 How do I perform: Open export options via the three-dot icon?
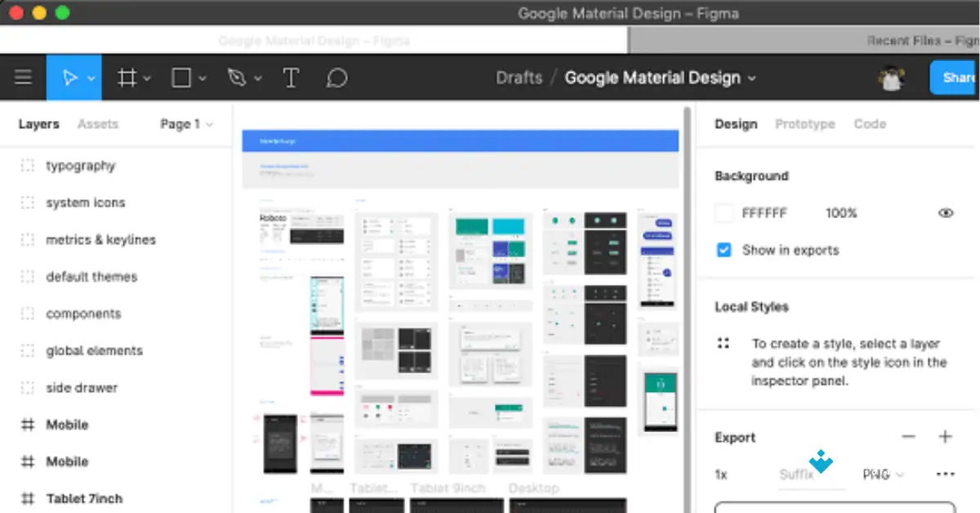[x=945, y=473]
